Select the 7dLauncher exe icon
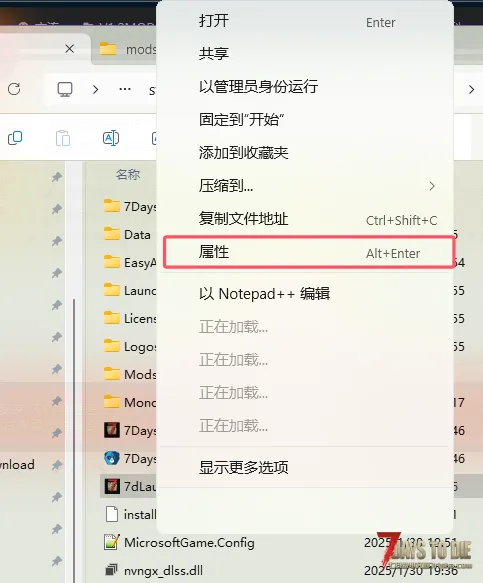Viewport: 483px width, 583px height. click(x=112, y=486)
